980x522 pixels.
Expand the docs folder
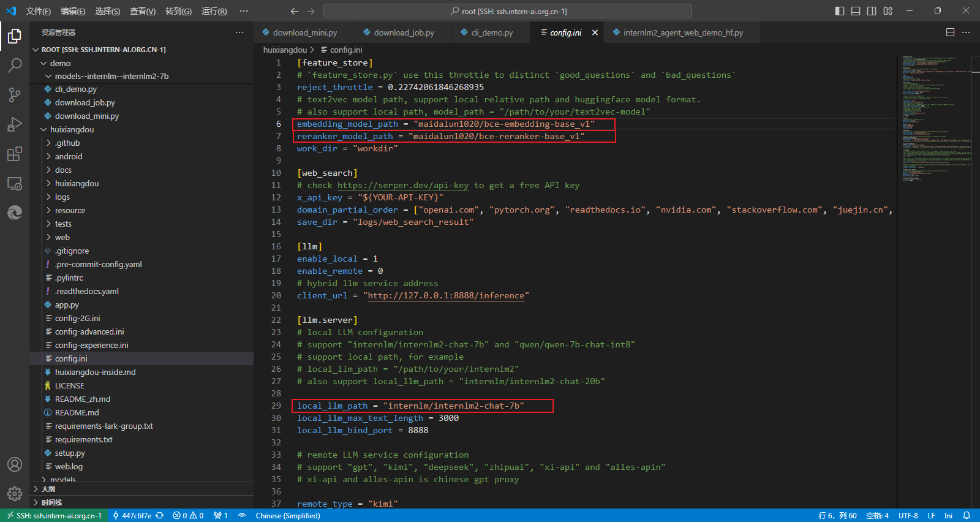pyautogui.click(x=63, y=170)
